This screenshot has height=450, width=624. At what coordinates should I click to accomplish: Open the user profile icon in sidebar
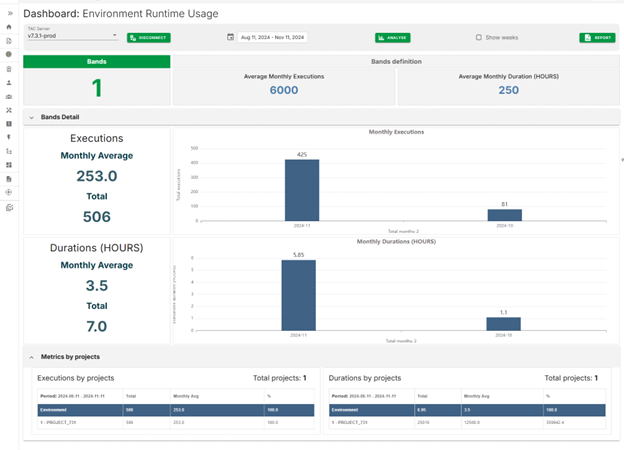(x=9, y=82)
